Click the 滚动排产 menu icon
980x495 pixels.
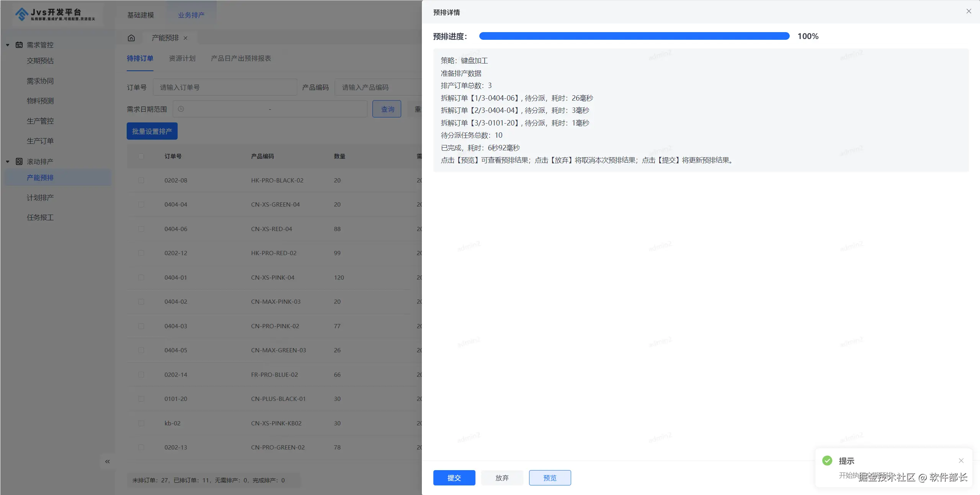(x=19, y=161)
